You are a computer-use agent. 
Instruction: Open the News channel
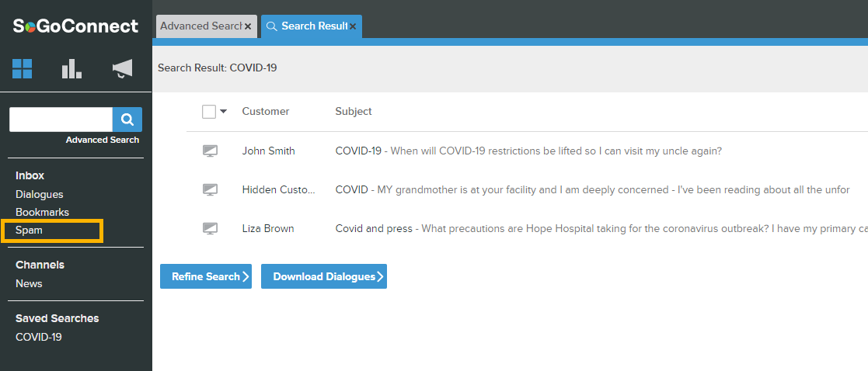(x=29, y=283)
